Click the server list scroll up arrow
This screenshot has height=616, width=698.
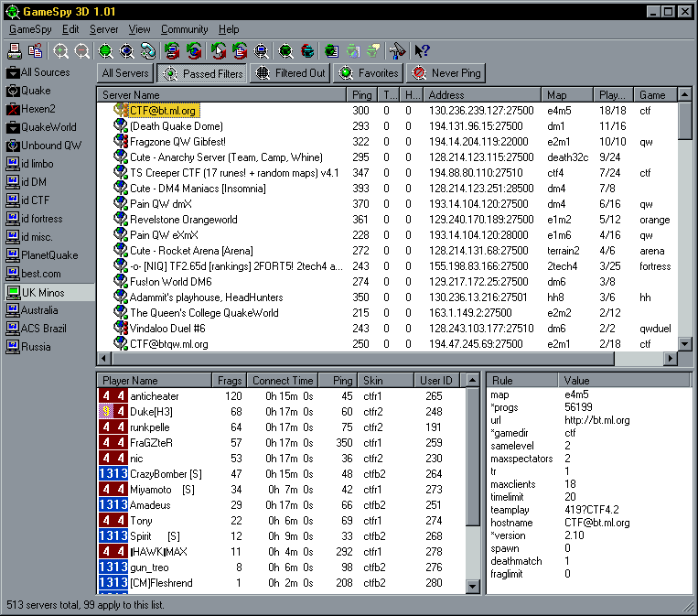tap(684, 94)
